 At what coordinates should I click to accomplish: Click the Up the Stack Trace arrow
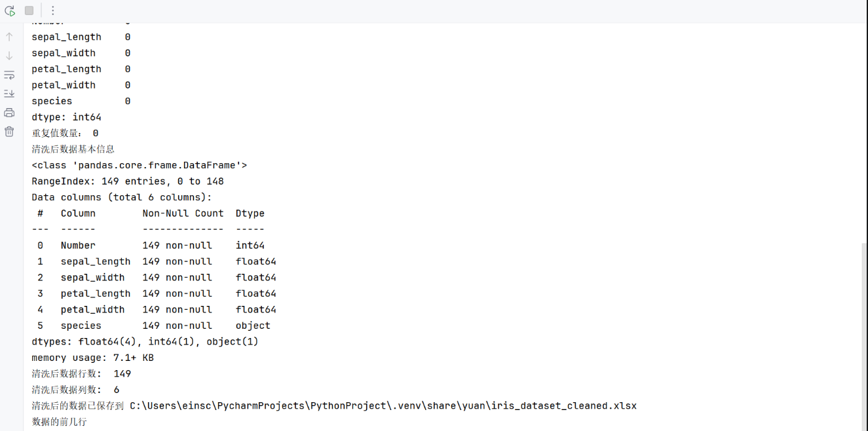pos(9,37)
